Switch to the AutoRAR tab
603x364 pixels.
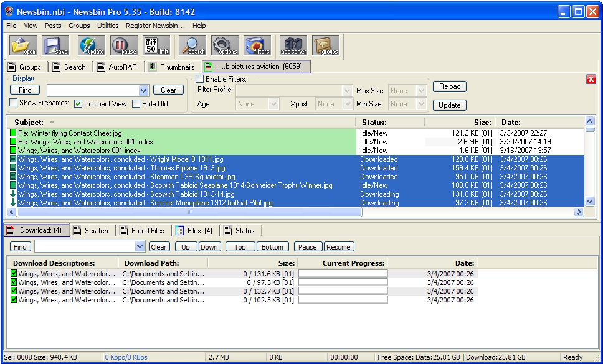point(118,67)
